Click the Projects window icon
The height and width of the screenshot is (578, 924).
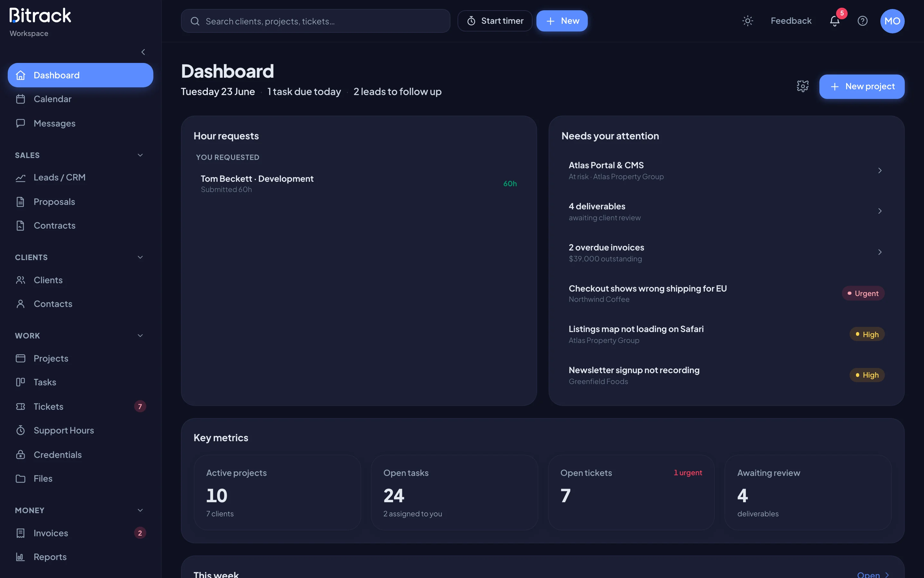[x=21, y=358]
